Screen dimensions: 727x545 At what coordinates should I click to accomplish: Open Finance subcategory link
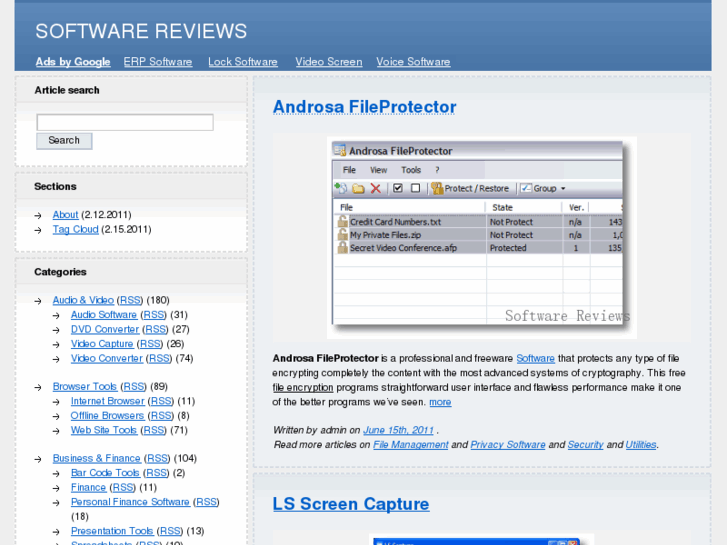pos(89,487)
